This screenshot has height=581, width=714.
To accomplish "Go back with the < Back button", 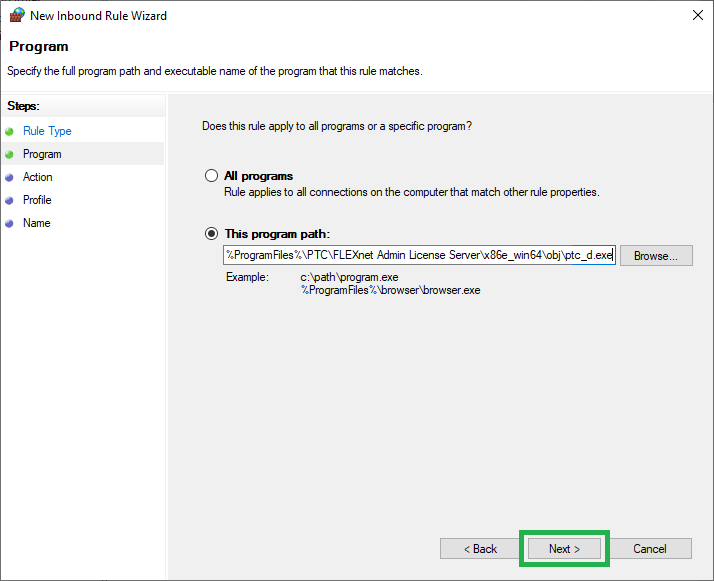I will click(480, 549).
